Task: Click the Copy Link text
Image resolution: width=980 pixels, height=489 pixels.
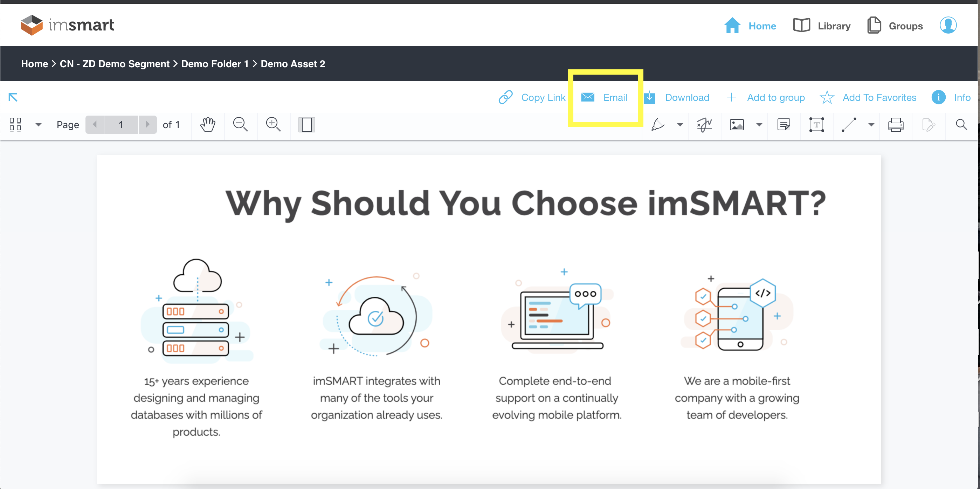Action: coord(543,98)
